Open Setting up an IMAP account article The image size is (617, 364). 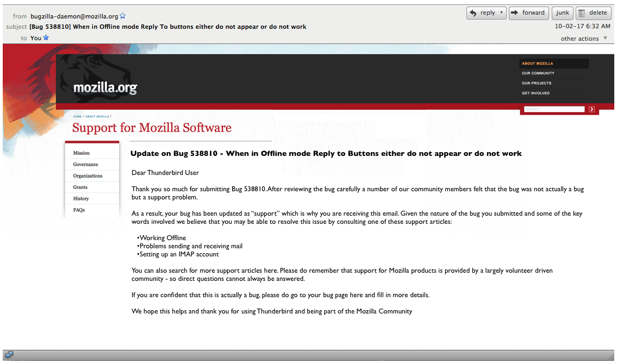179,254
